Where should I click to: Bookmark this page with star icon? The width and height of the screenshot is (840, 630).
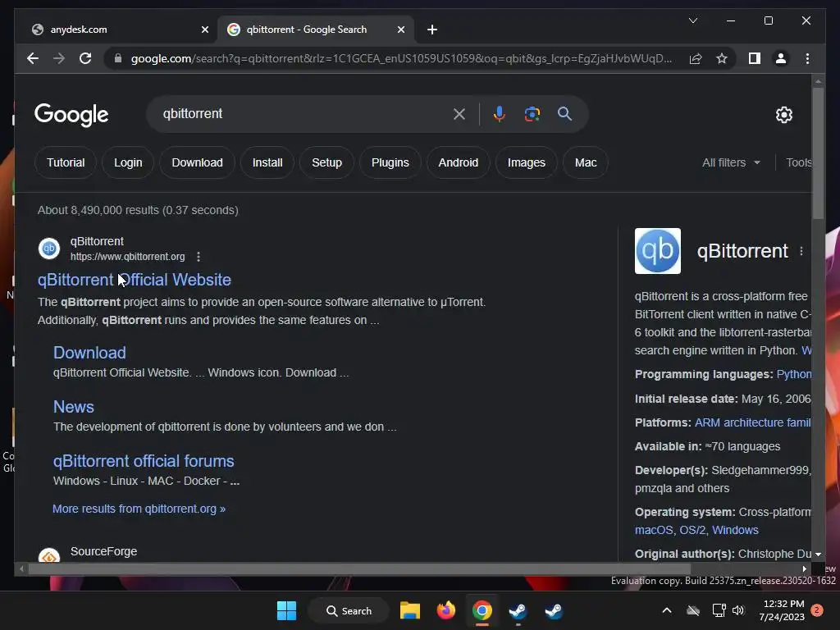[x=722, y=58]
